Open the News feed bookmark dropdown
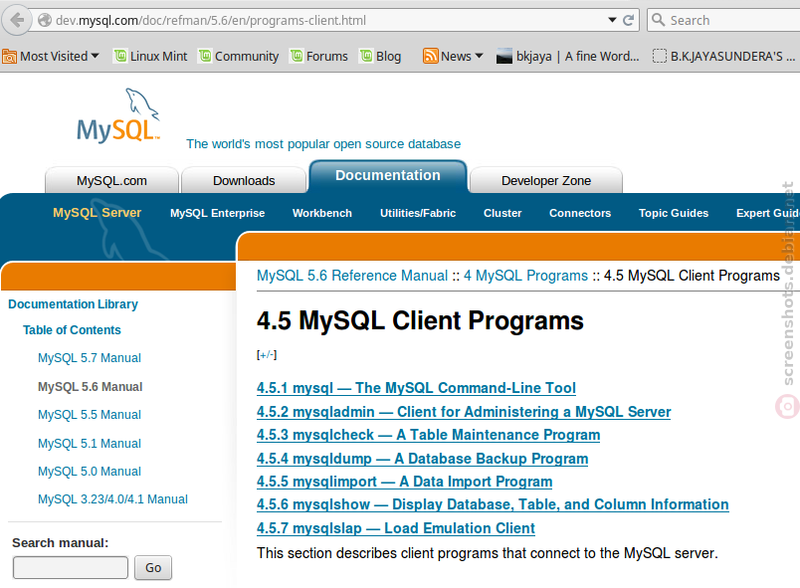 click(x=453, y=56)
